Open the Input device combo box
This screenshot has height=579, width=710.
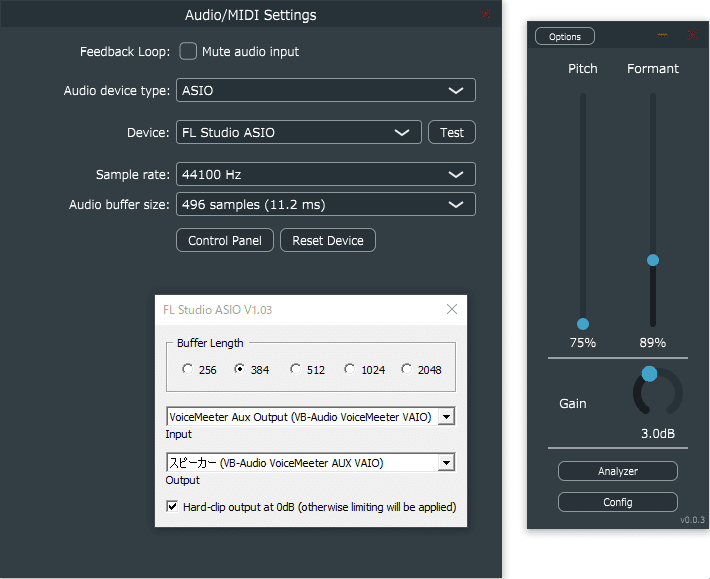[311, 416]
